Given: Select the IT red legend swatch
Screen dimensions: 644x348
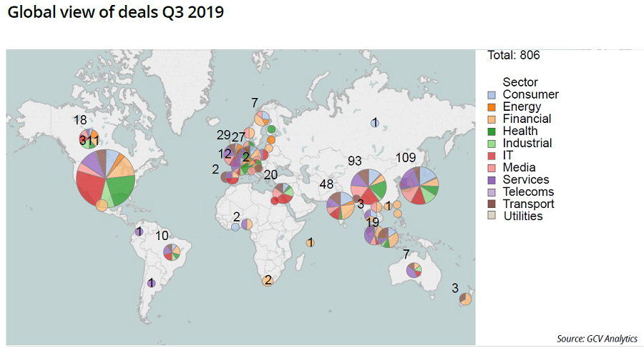Looking at the screenshot, I should (x=492, y=156).
